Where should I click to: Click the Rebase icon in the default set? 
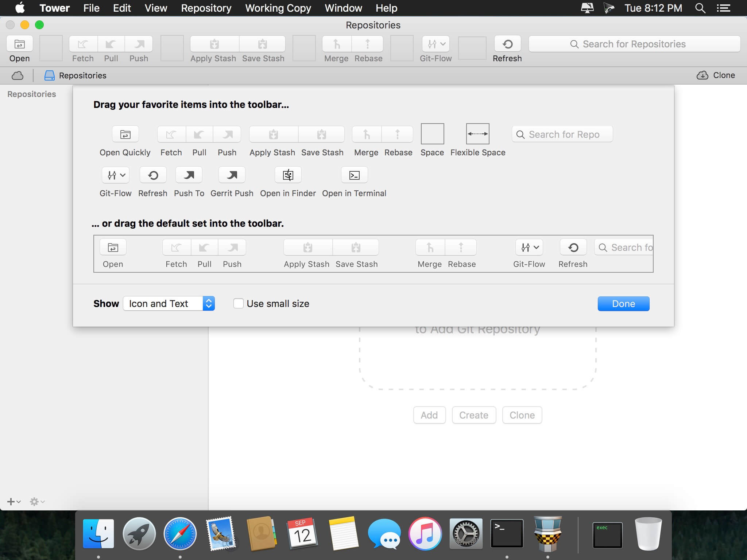click(x=461, y=247)
